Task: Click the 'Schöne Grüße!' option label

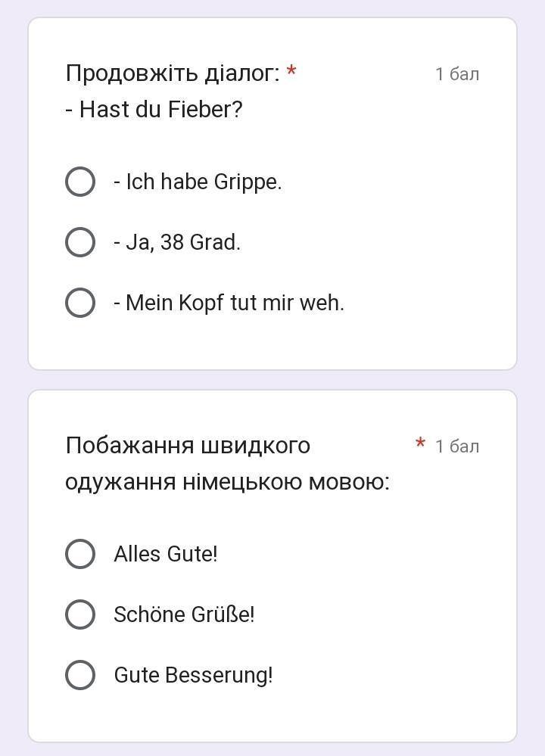Action: coord(184,614)
